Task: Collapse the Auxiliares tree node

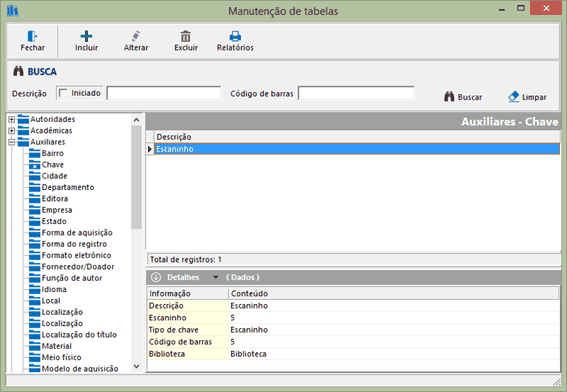Action: pos(12,142)
